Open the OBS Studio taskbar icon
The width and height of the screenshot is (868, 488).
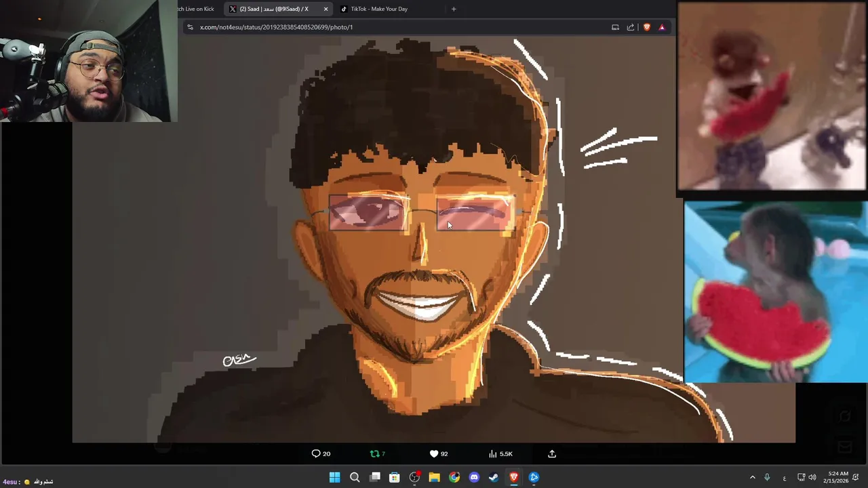[x=414, y=477]
